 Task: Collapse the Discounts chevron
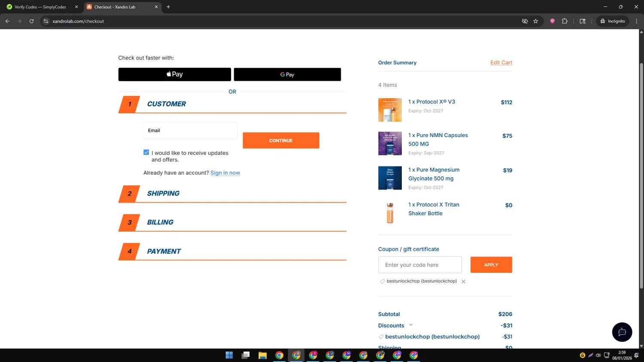[411, 325]
